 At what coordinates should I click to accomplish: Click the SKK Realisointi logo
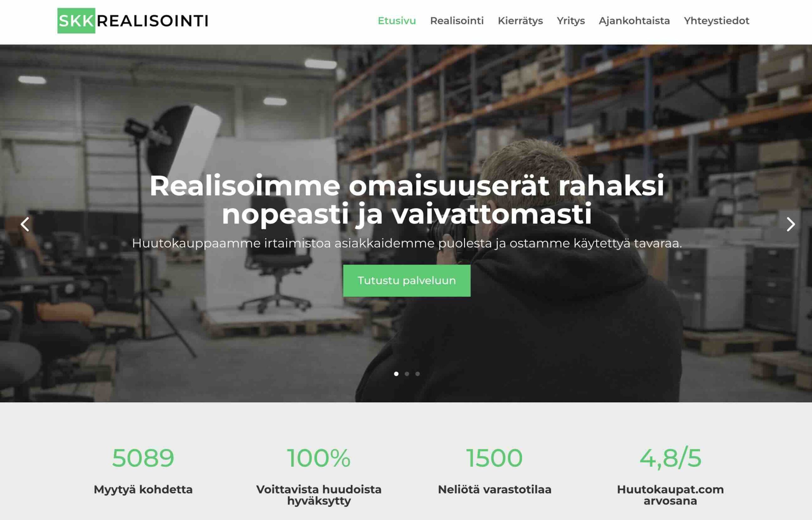[133, 21]
